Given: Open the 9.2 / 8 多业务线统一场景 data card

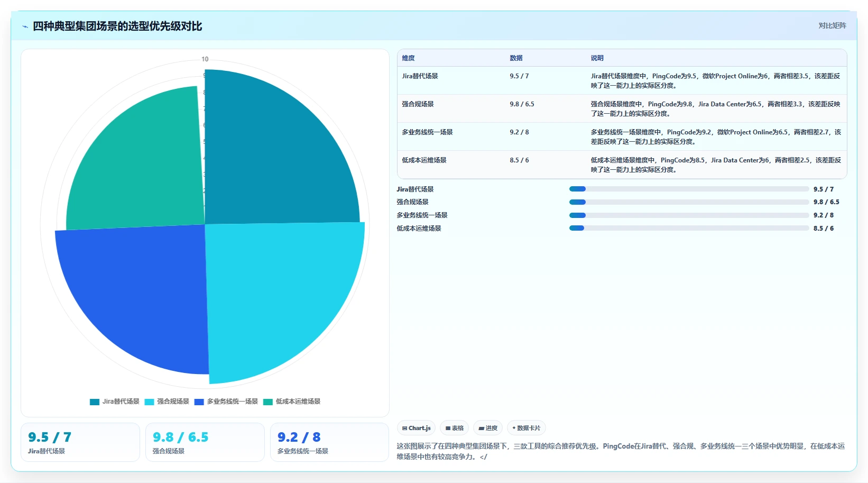Looking at the screenshot, I should click(x=330, y=442).
